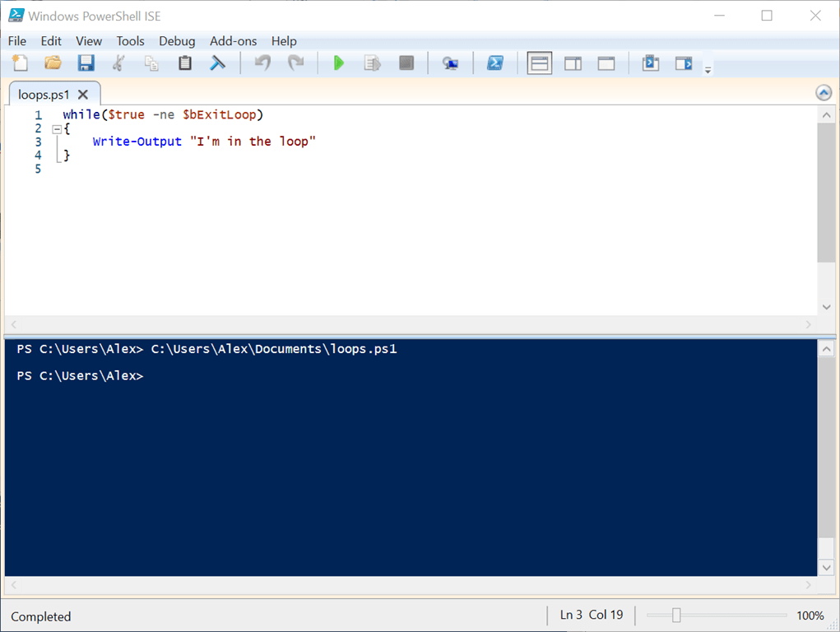Click console pane scroll down arrow
The width and height of the screenshot is (840, 632).
827,567
